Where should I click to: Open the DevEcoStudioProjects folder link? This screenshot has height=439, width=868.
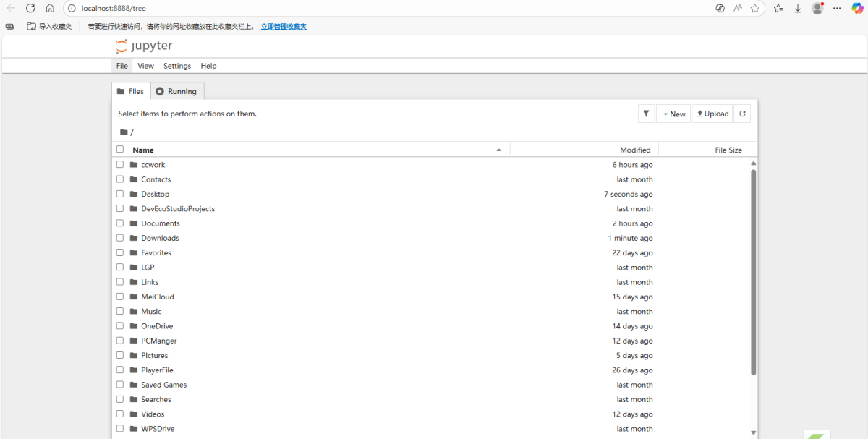point(178,208)
